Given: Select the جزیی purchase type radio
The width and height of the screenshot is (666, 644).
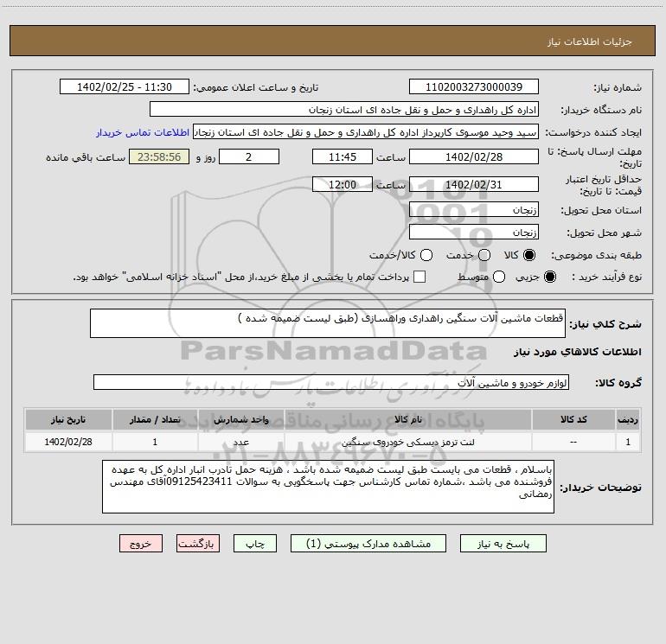Looking at the screenshot, I should click(x=549, y=277).
